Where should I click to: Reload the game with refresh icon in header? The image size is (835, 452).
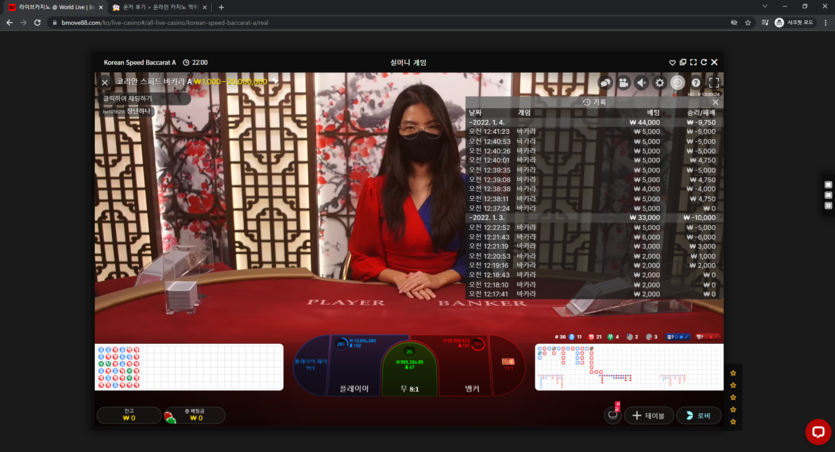point(703,62)
